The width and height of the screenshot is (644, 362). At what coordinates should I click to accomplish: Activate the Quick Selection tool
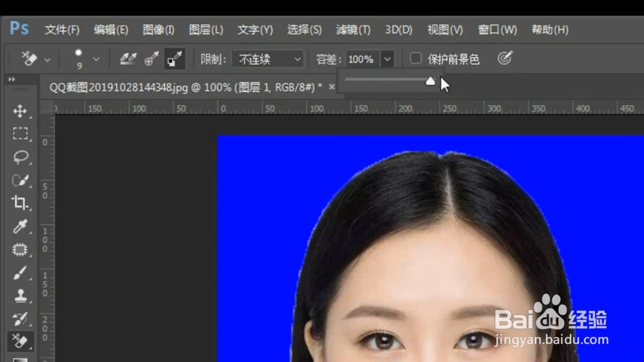click(20, 180)
